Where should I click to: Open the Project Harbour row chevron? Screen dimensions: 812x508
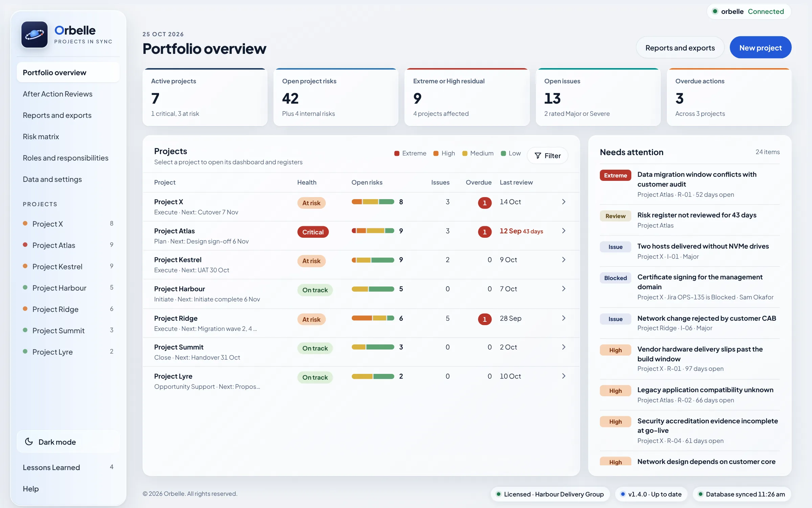coord(564,289)
